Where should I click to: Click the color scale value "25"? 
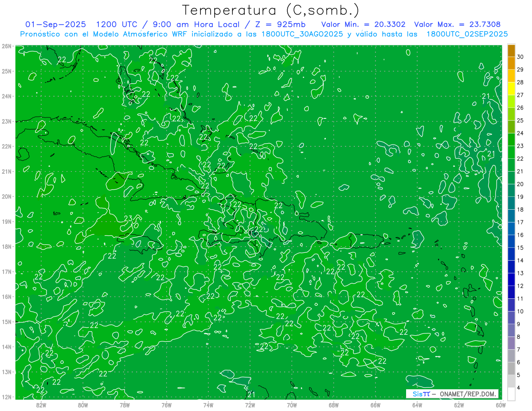coord(520,121)
